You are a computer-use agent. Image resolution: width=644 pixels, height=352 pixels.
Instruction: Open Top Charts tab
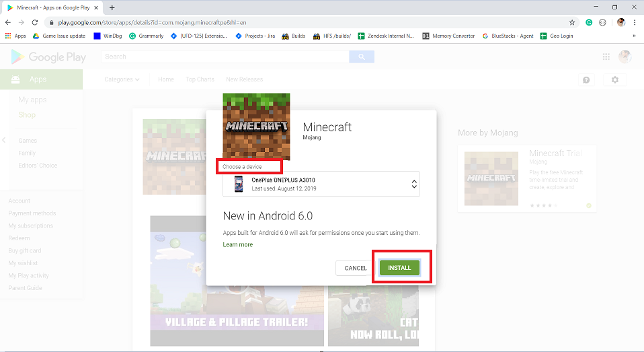200,79
